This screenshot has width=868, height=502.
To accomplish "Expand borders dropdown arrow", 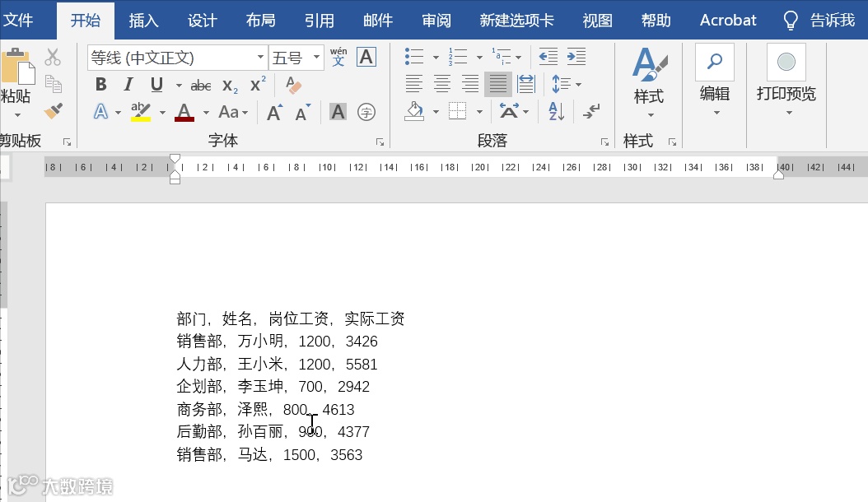I will coord(479,112).
